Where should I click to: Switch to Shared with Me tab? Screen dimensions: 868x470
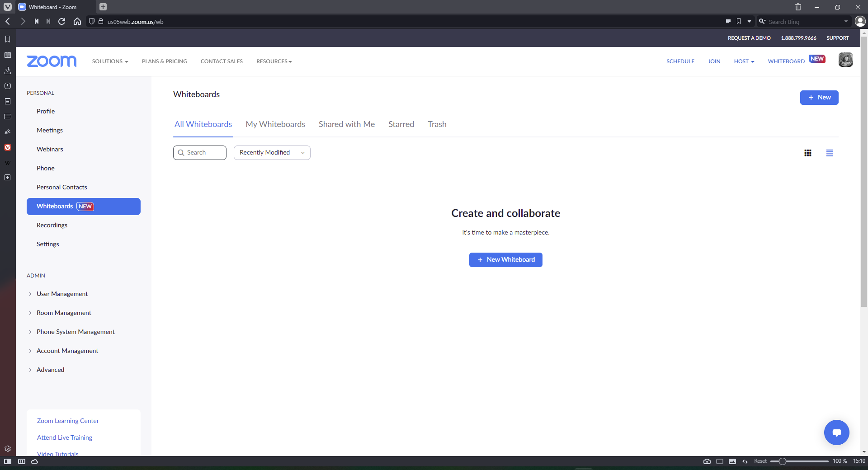[x=347, y=124]
